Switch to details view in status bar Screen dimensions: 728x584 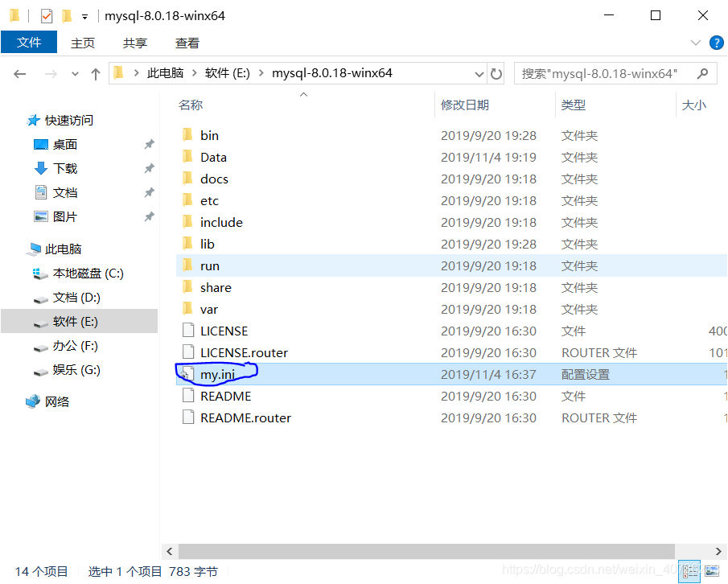(x=690, y=570)
